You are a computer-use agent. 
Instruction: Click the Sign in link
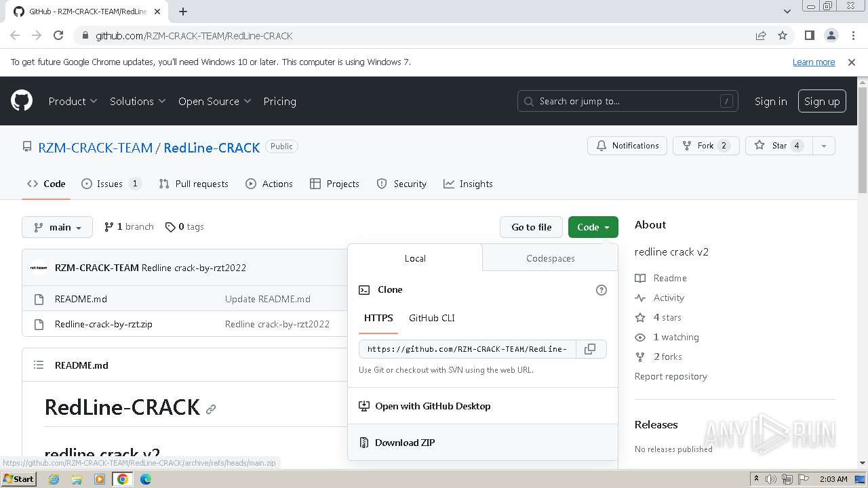point(770,101)
